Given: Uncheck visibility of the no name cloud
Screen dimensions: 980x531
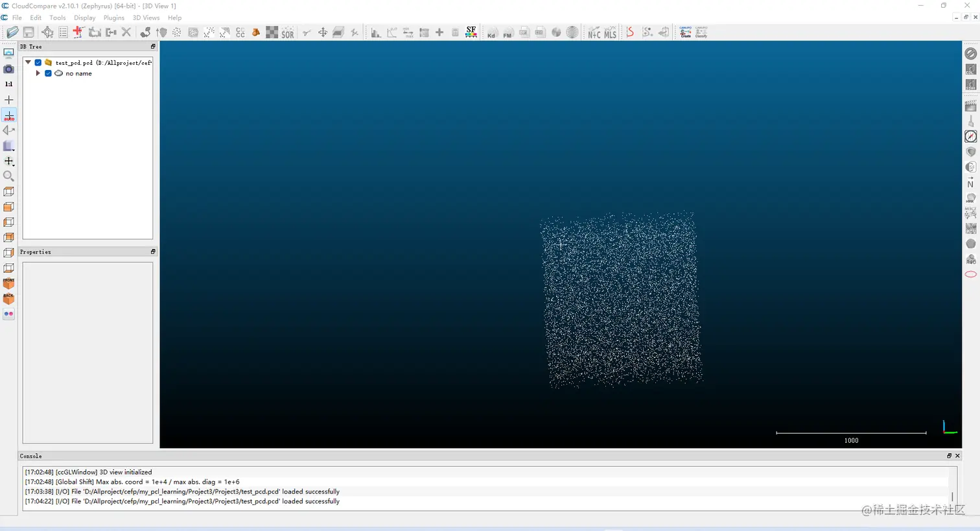Looking at the screenshot, I should tap(48, 73).
